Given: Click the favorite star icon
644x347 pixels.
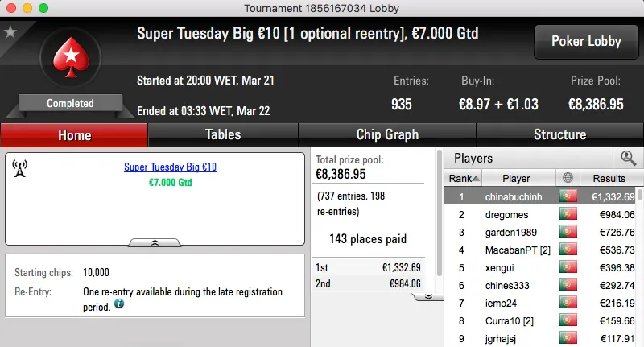Looking at the screenshot, I should (10, 32).
